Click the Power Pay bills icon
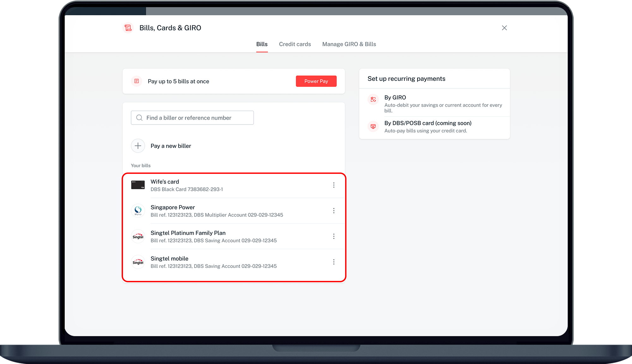 (x=137, y=81)
